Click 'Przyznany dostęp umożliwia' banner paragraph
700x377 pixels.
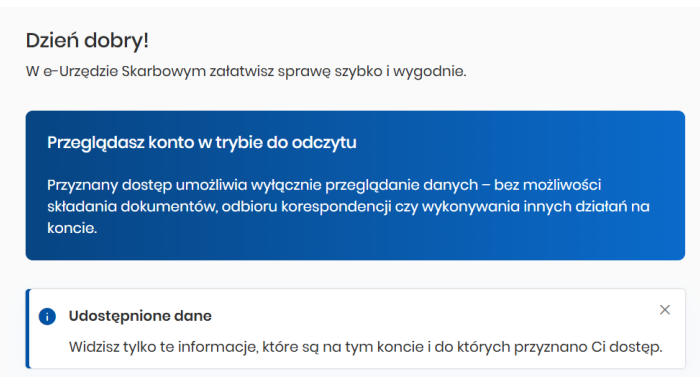pos(348,206)
